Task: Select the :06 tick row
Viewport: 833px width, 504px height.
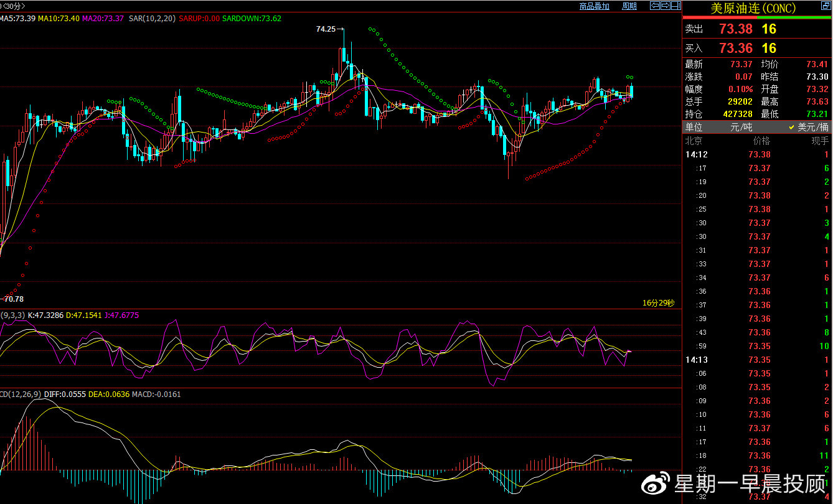Action: point(758,373)
